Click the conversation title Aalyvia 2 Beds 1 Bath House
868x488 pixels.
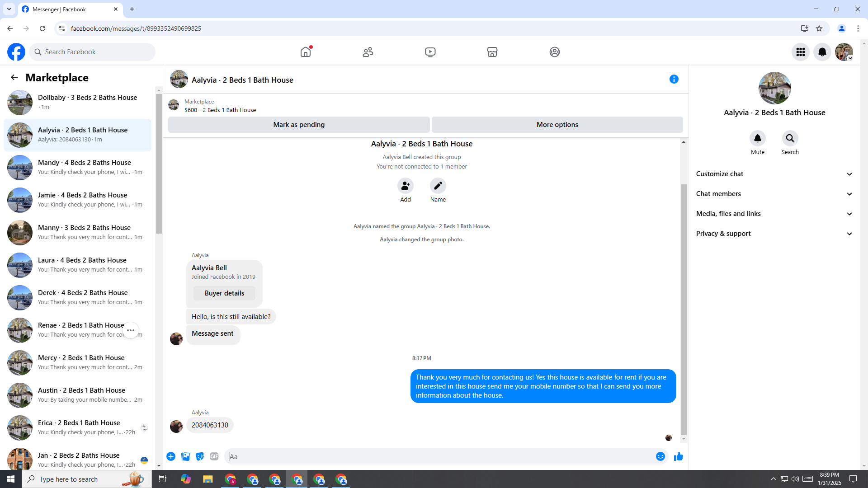[x=242, y=80]
